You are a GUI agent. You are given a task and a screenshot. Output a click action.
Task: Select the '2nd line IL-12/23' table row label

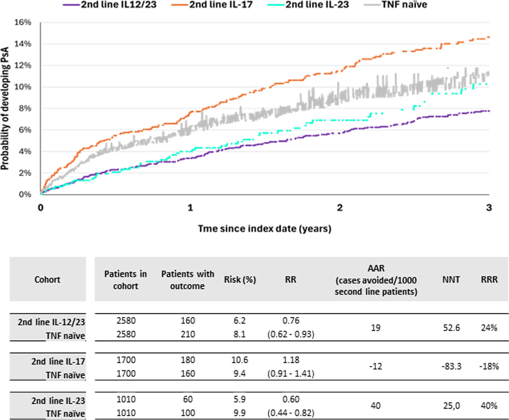[x=51, y=322]
